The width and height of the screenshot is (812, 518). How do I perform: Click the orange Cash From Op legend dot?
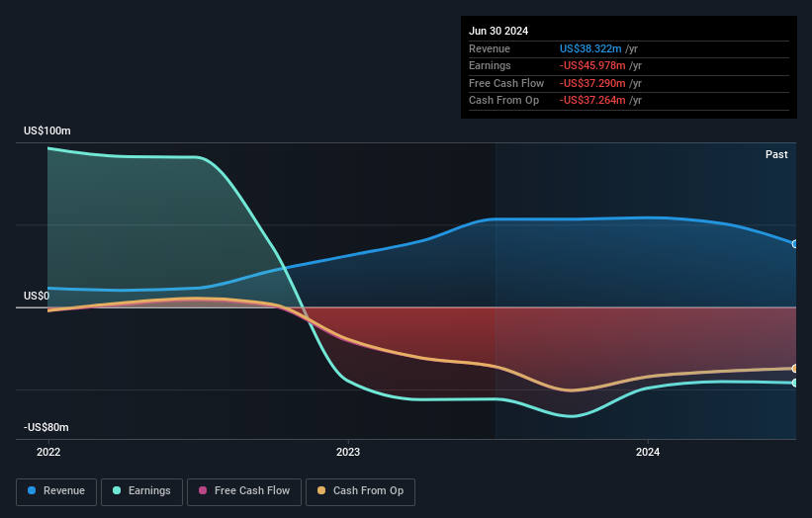321,490
